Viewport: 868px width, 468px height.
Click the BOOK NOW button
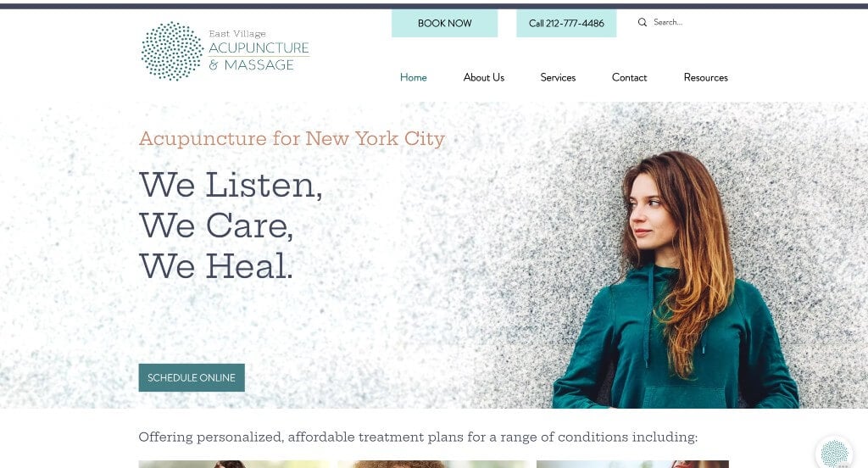click(x=444, y=23)
